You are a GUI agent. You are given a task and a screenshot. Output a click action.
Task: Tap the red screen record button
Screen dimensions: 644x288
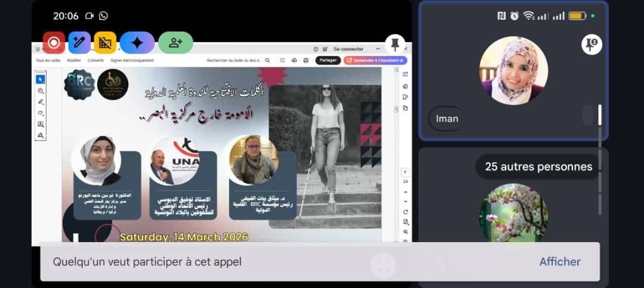pos(54,43)
